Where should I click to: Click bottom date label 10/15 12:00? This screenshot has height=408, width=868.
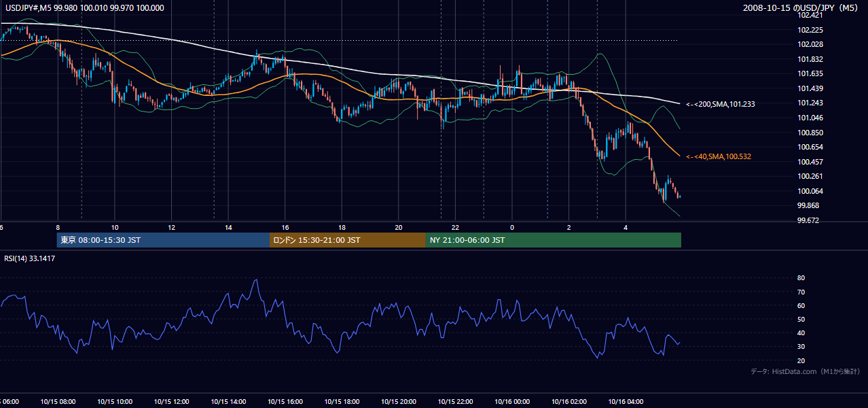coord(171,401)
